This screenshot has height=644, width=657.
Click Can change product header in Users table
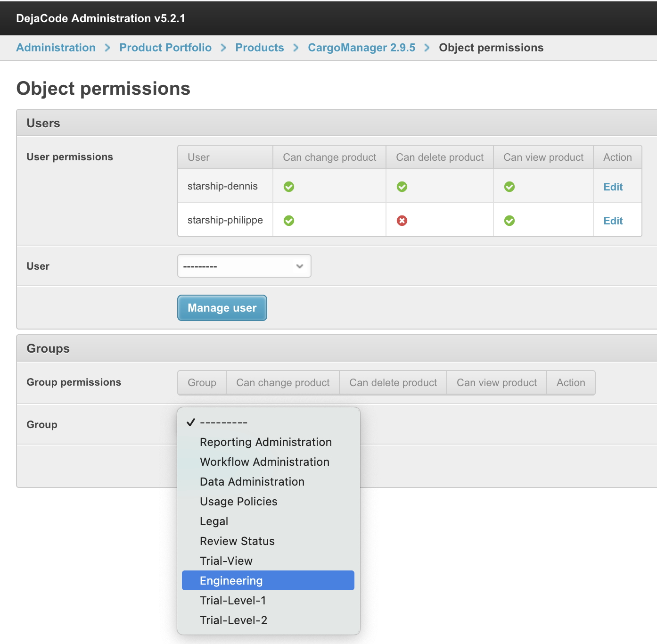click(329, 157)
